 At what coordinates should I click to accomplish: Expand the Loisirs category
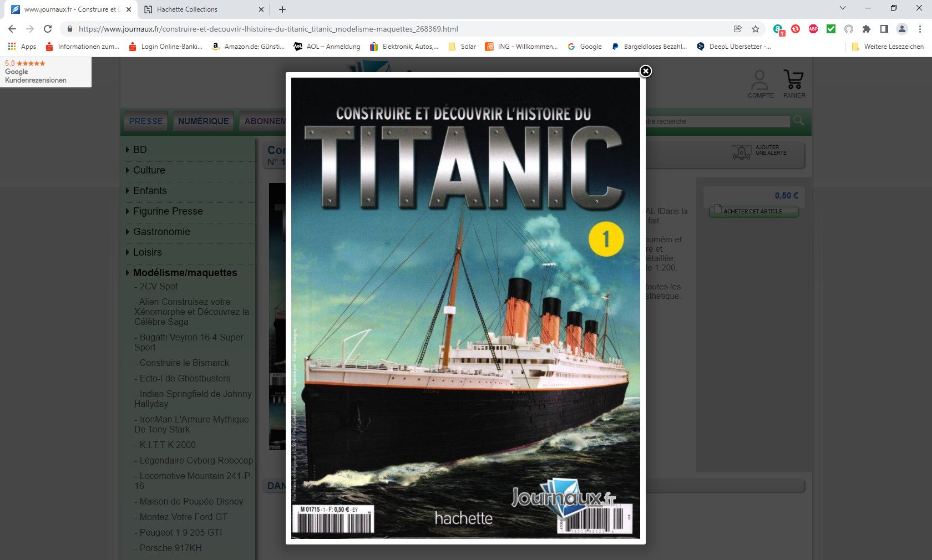click(x=147, y=252)
